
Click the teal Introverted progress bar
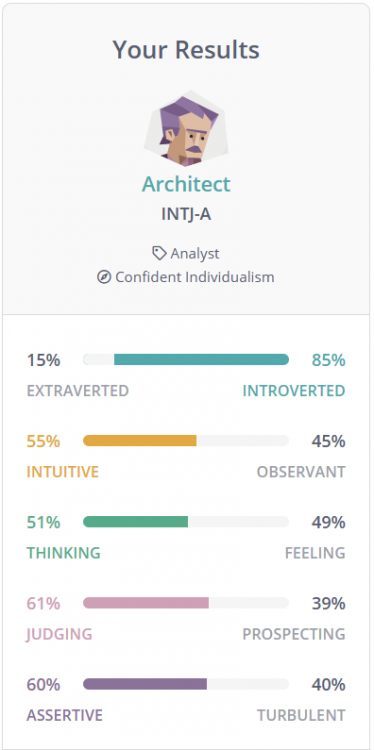click(186, 360)
